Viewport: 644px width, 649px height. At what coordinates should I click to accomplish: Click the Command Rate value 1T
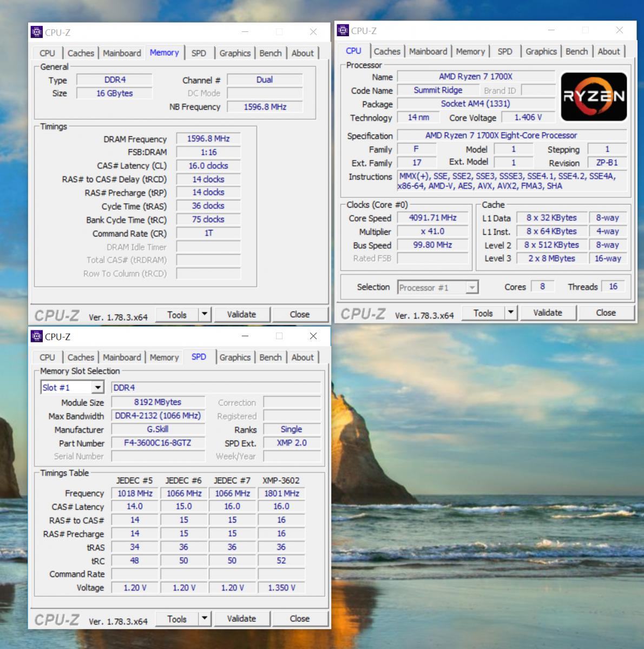click(208, 234)
